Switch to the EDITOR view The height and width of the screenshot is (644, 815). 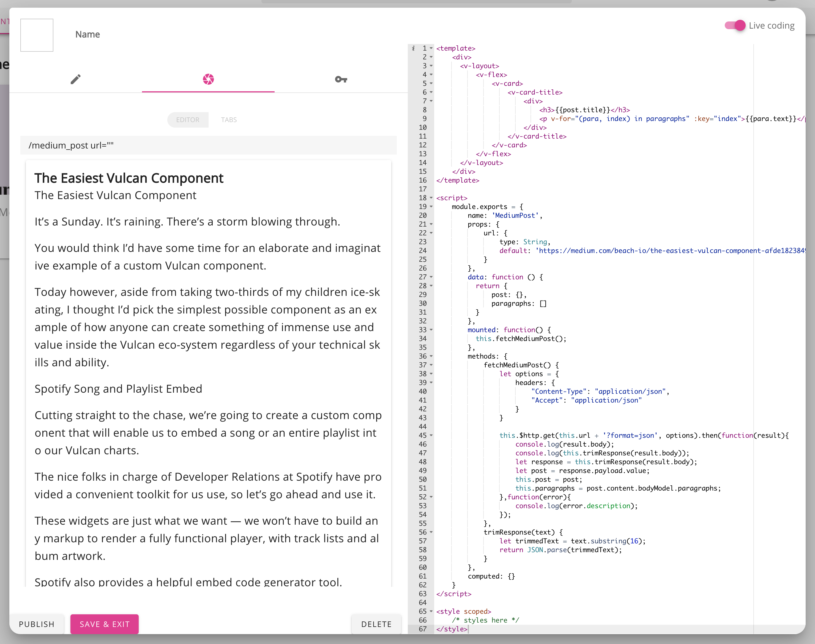tap(188, 120)
